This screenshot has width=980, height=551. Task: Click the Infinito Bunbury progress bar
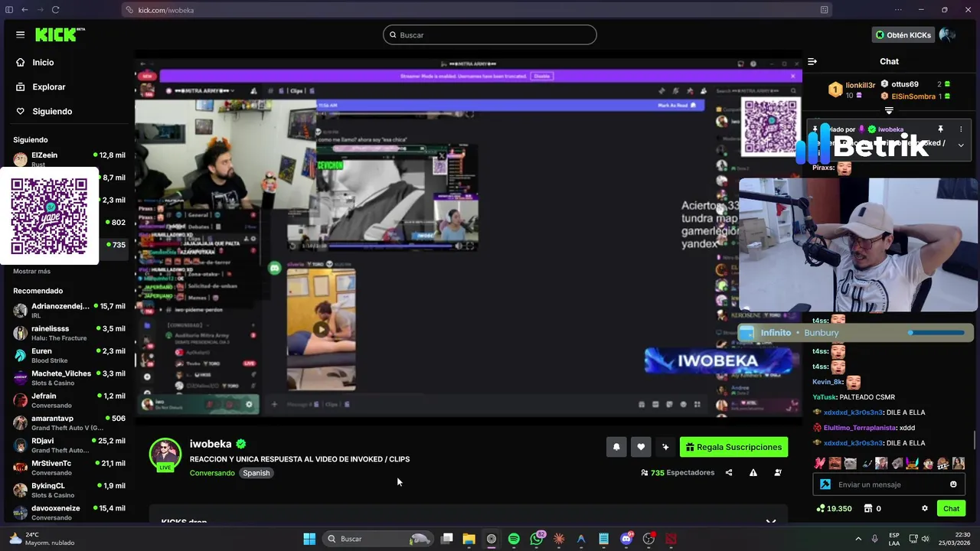pos(937,333)
